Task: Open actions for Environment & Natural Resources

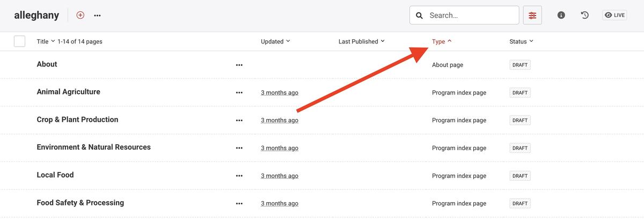Action: [x=239, y=148]
